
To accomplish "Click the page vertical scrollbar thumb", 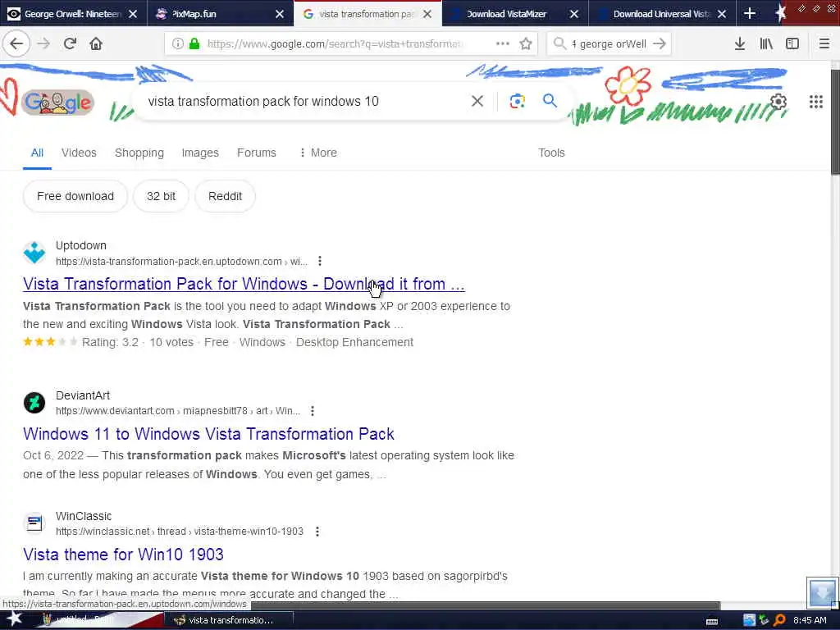I will pyautogui.click(x=835, y=122).
